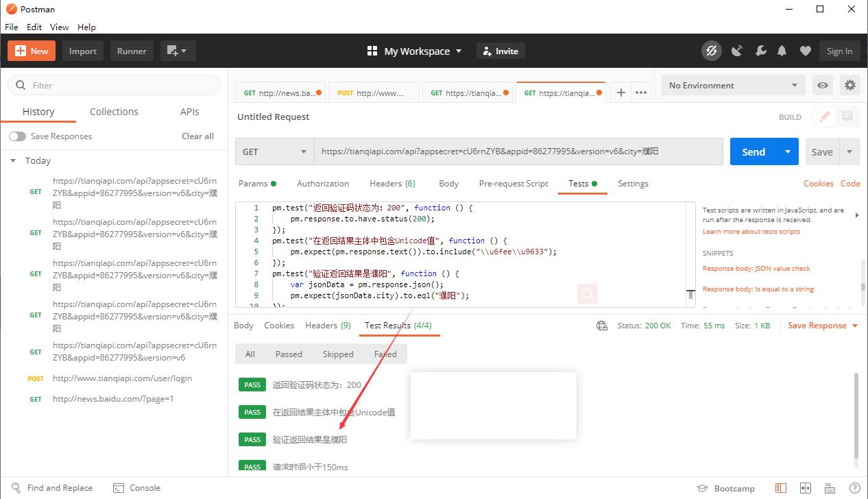Screen dimensions: 868x499
Task: Click the workspace grid icon
Action: (x=372, y=51)
